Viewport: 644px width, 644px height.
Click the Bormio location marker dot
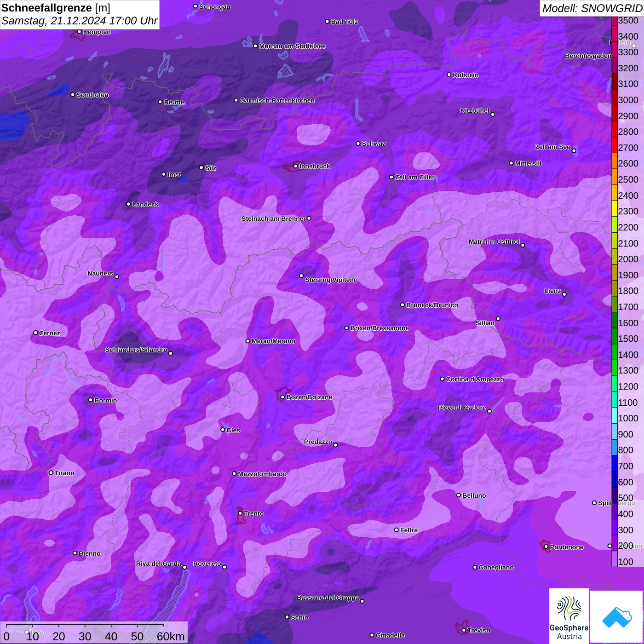(x=90, y=400)
